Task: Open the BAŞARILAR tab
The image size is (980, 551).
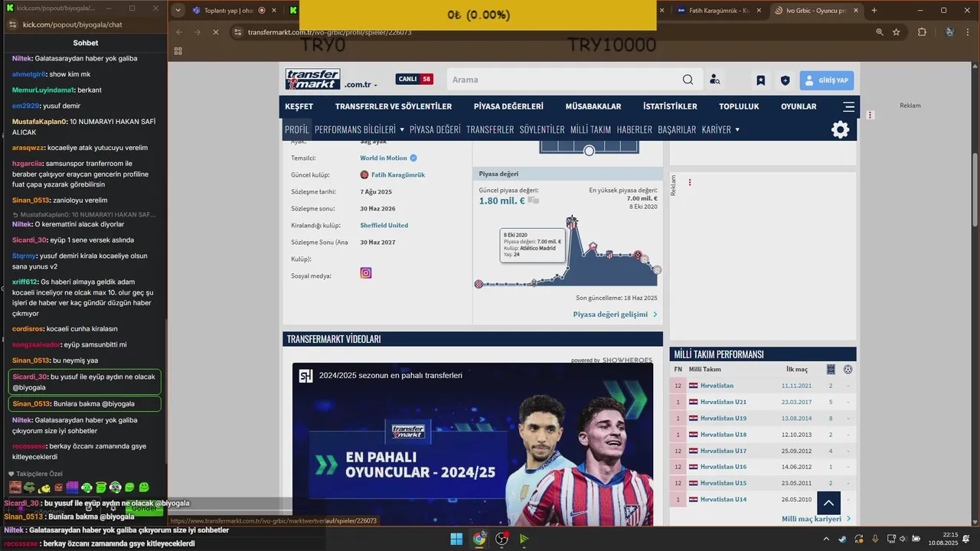Action: pyautogui.click(x=677, y=129)
